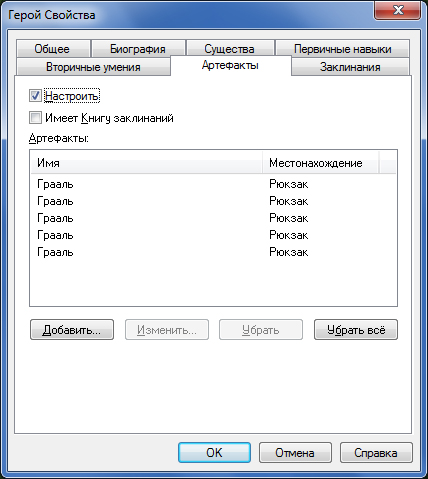Sort artifacts by the Имя column header
The height and width of the screenshot is (479, 428).
point(146,163)
